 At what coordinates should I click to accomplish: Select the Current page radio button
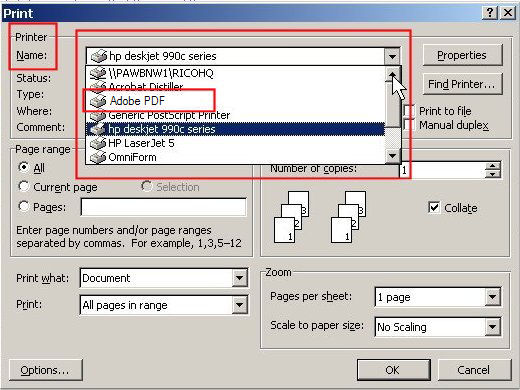coord(24,186)
